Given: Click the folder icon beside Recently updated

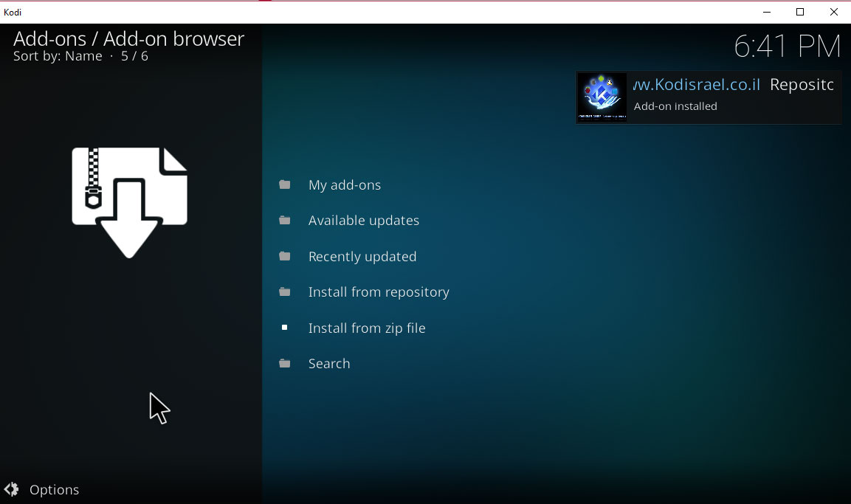Looking at the screenshot, I should click(x=285, y=256).
